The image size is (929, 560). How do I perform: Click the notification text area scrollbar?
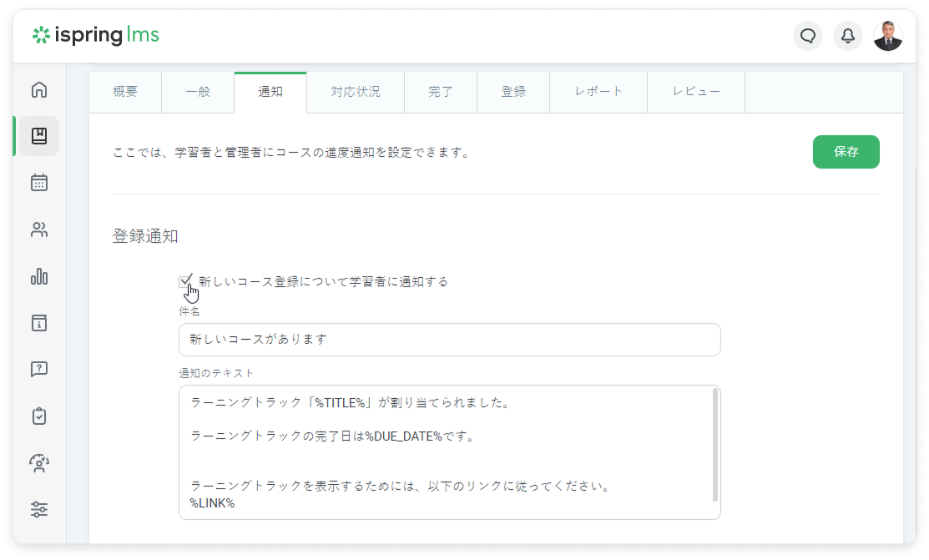[x=714, y=444]
